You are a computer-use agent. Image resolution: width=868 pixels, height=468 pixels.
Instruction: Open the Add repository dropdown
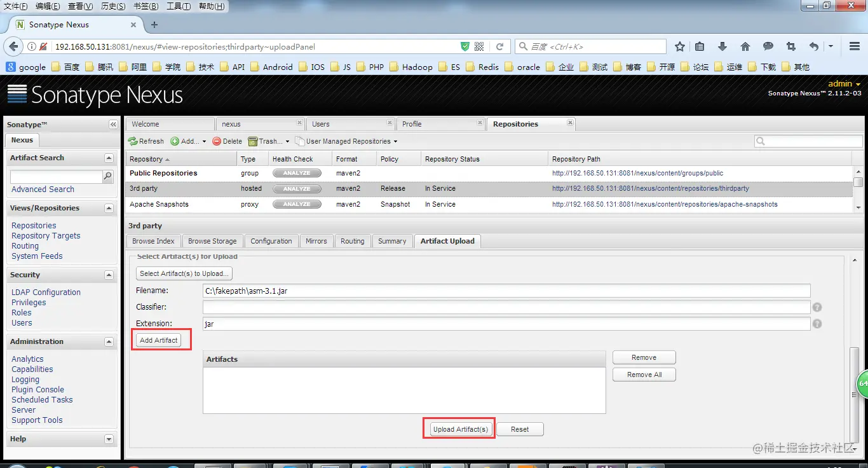tap(188, 141)
